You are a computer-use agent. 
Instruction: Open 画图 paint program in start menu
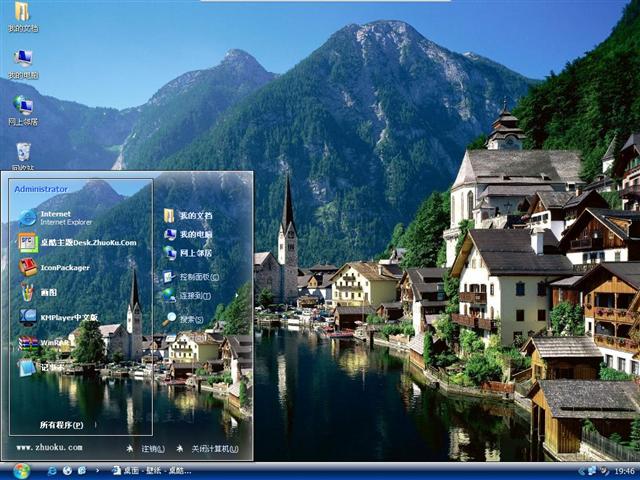[x=38, y=292]
